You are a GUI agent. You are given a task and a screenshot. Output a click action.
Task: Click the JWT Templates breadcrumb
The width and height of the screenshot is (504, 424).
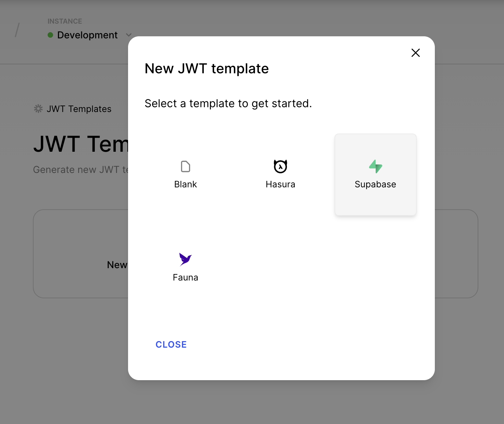[x=79, y=109]
